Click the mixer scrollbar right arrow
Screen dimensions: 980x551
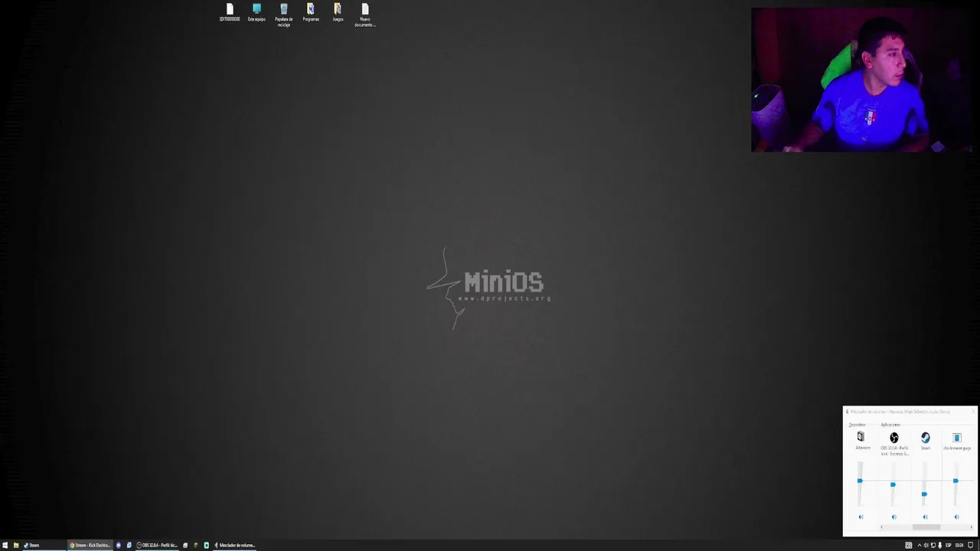(971, 527)
